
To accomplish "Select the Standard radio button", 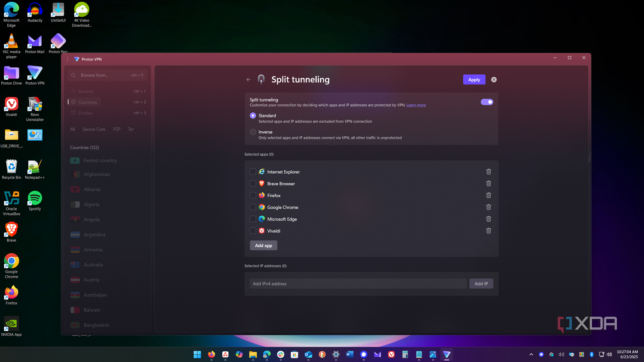I will coord(253,115).
